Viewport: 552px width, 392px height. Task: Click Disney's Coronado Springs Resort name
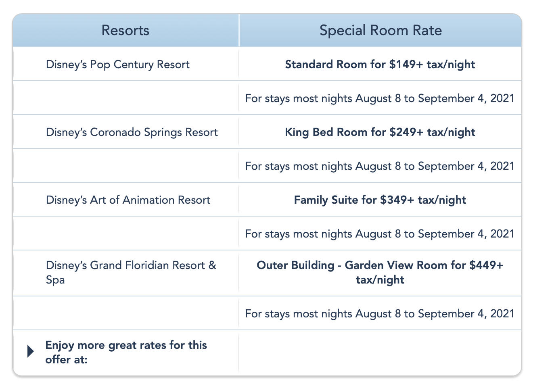pos(132,132)
